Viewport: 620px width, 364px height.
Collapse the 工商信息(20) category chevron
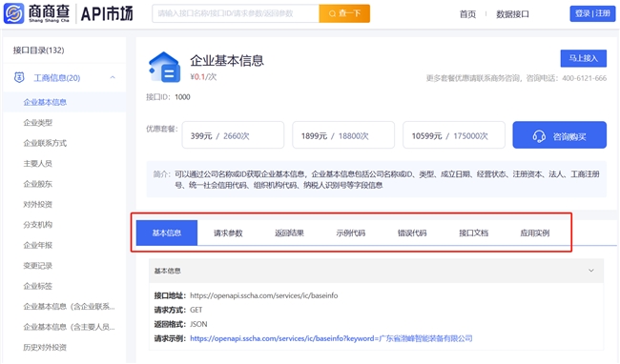[113, 77]
